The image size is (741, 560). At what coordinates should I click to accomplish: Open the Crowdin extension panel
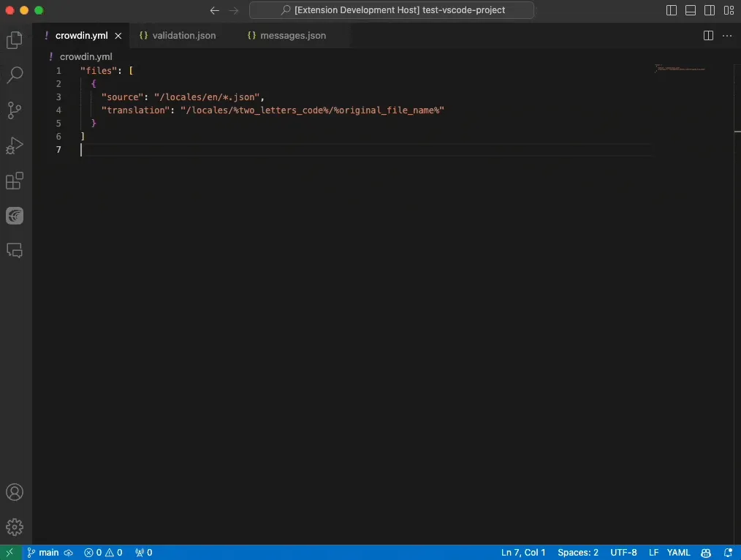click(15, 216)
